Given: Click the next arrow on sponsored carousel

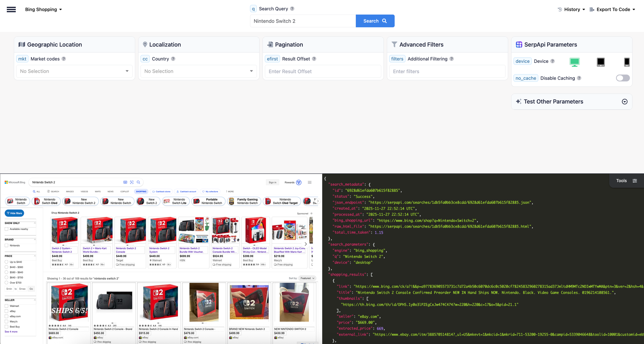Looking at the screenshot, I should coord(306,244).
